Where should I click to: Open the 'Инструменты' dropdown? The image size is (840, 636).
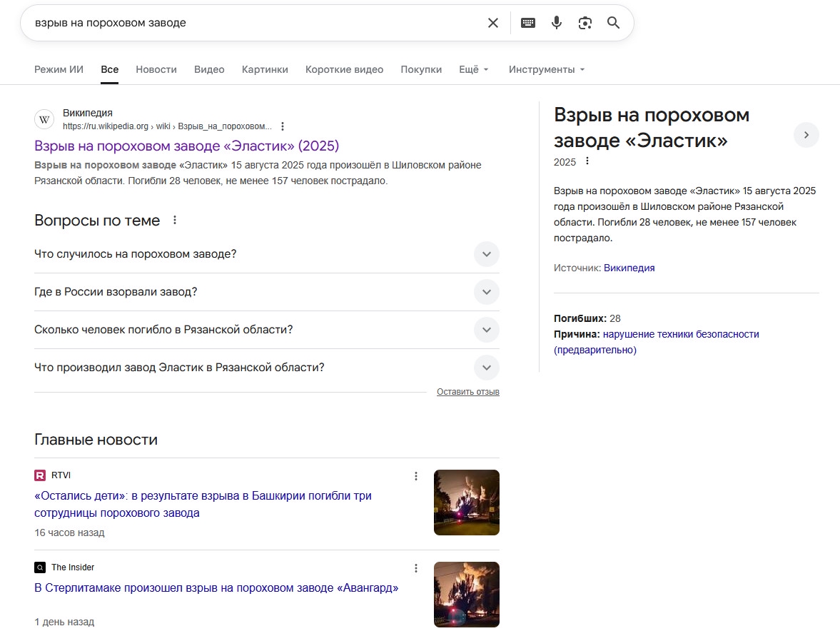click(547, 70)
